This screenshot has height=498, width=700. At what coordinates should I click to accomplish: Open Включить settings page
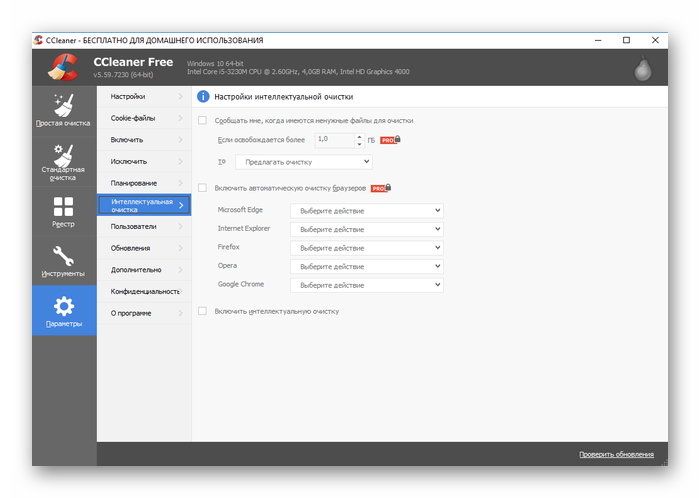coord(144,140)
